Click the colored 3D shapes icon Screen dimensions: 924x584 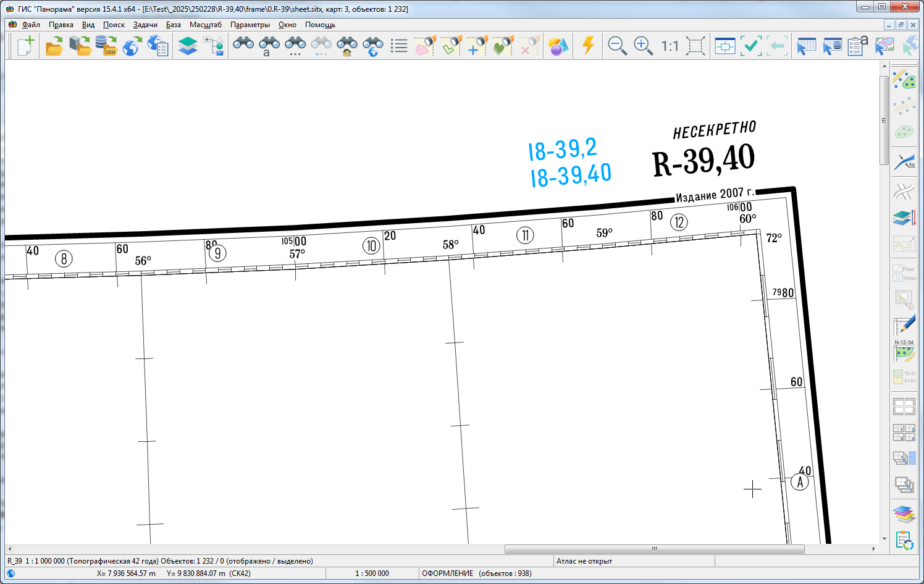558,46
